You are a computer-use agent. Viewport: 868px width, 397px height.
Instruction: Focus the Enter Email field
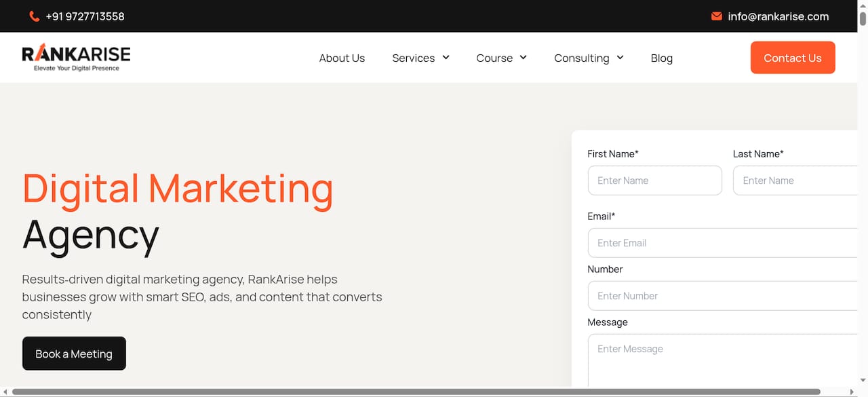pyautogui.click(x=723, y=243)
